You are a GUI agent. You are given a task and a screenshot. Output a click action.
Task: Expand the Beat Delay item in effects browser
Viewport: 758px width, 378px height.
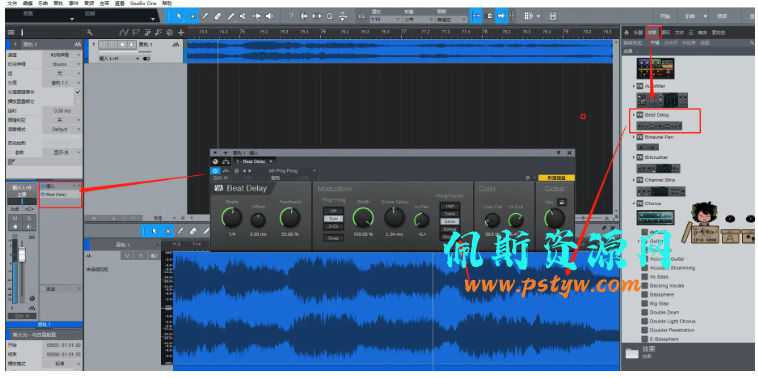[634, 115]
